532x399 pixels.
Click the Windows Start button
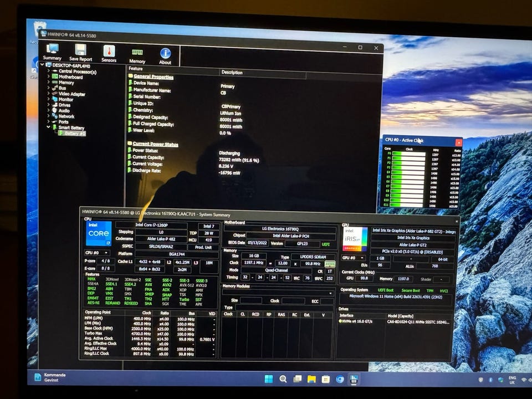269,378
